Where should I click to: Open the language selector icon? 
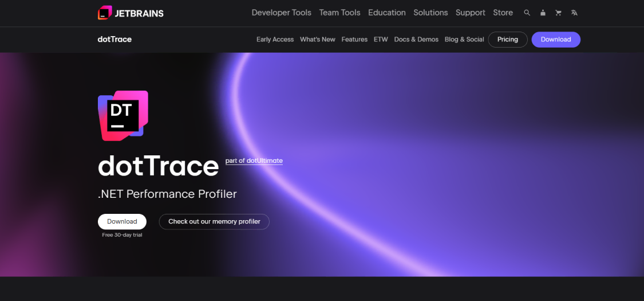click(x=574, y=13)
